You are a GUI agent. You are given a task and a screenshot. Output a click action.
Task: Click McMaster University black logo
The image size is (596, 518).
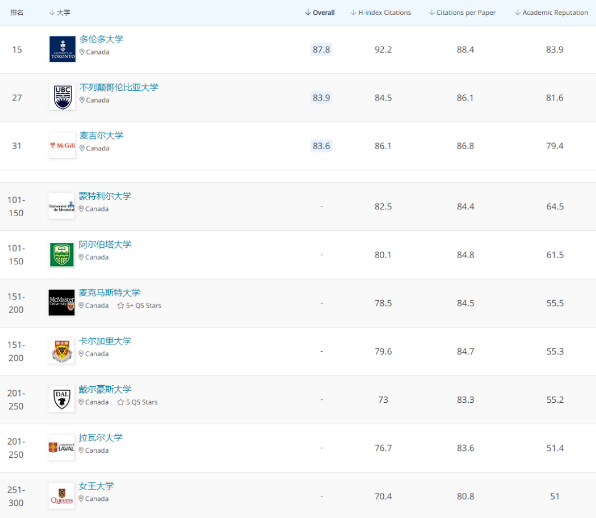click(x=62, y=303)
